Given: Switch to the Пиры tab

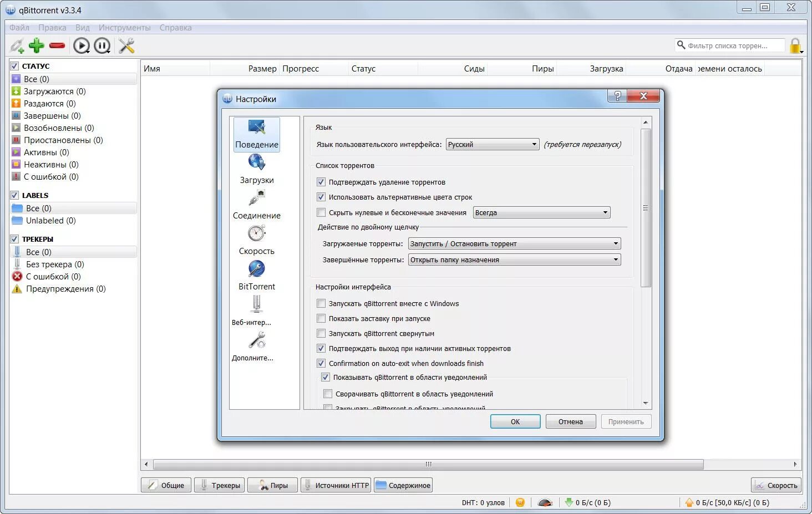Looking at the screenshot, I should 272,485.
